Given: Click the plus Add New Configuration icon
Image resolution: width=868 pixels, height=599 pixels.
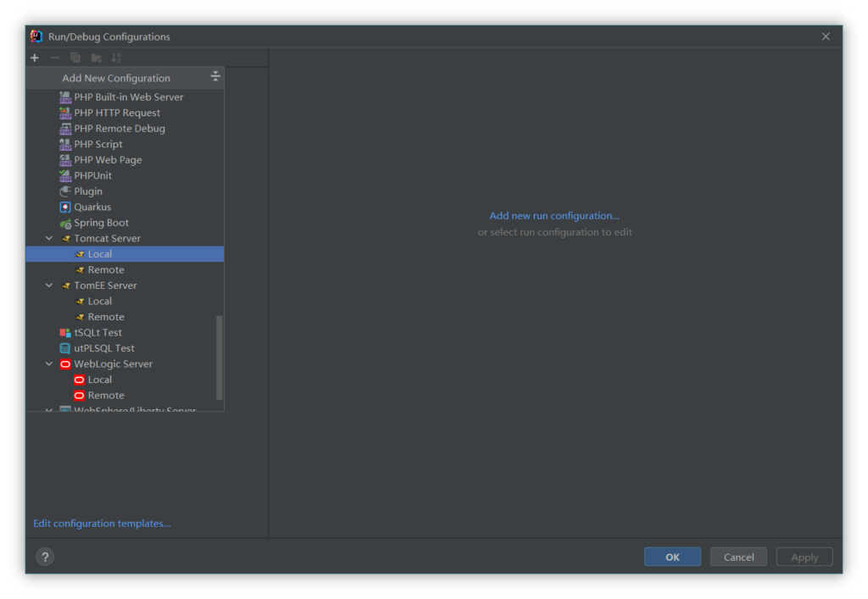Looking at the screenshot, I should (x=35, y=58).
